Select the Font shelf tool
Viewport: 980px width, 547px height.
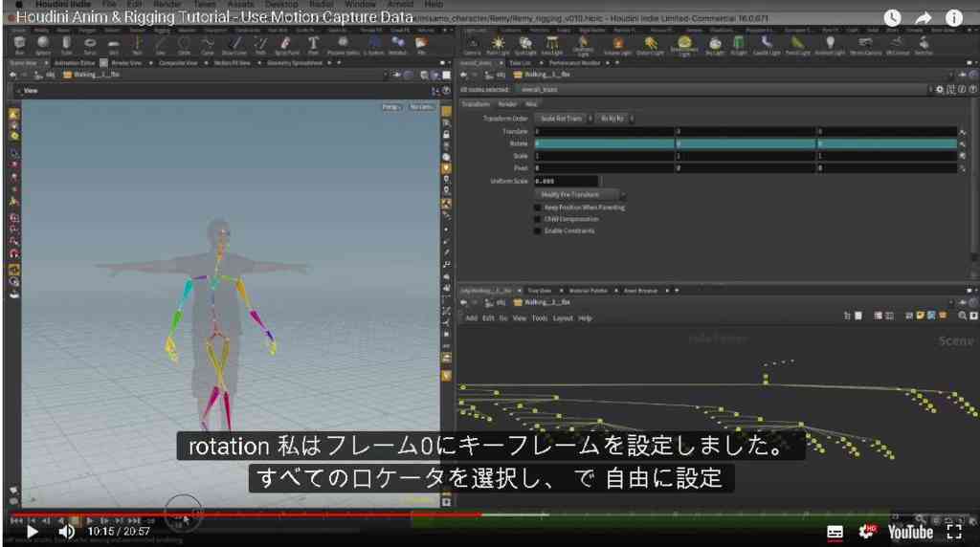(313, 45)
